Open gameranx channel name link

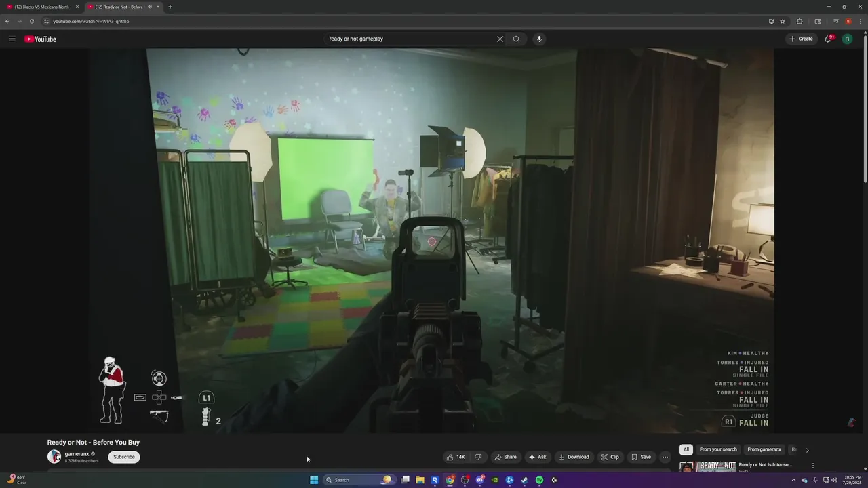(77, 454)
